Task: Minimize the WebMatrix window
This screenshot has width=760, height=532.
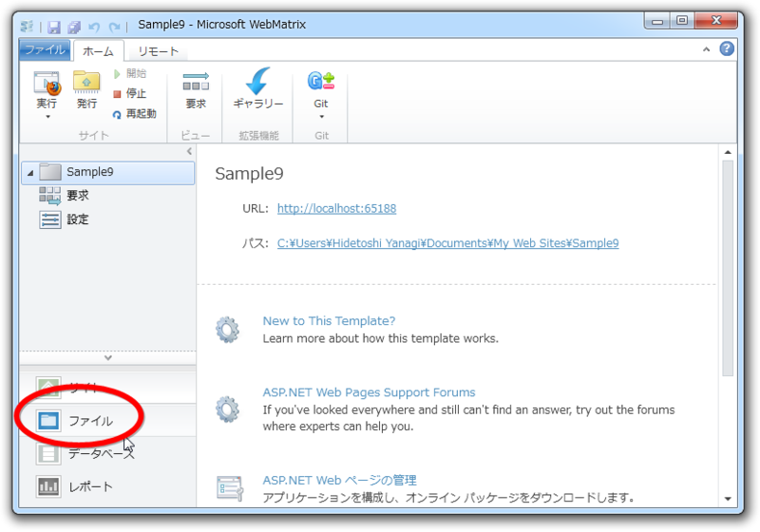Action: pos(657,21)
